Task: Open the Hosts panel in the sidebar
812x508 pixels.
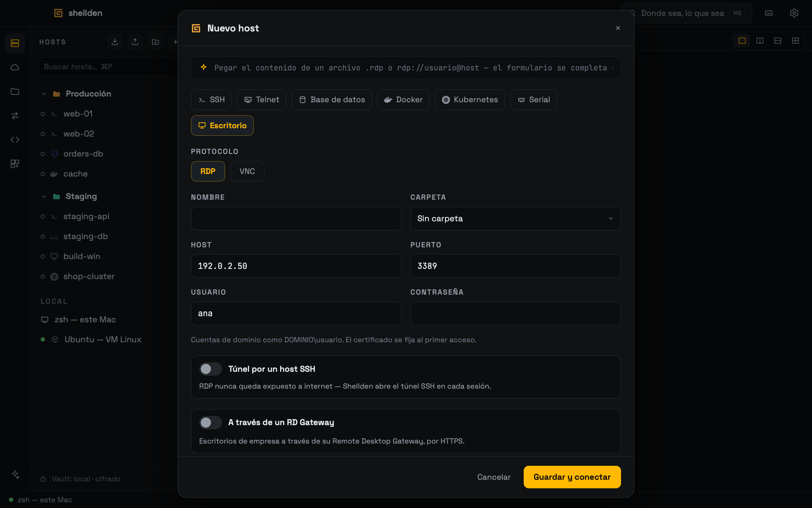Action: (15, 43)
